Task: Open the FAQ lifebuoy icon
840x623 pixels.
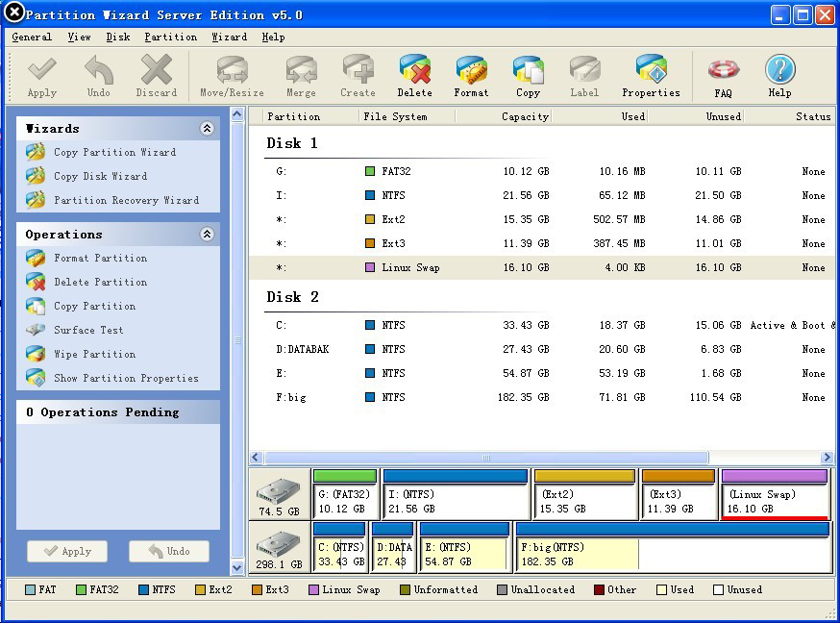Action: [723, 77]
